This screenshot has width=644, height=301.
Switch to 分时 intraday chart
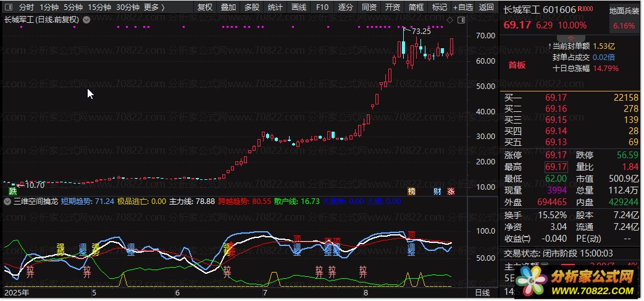[x=27, y=7]
